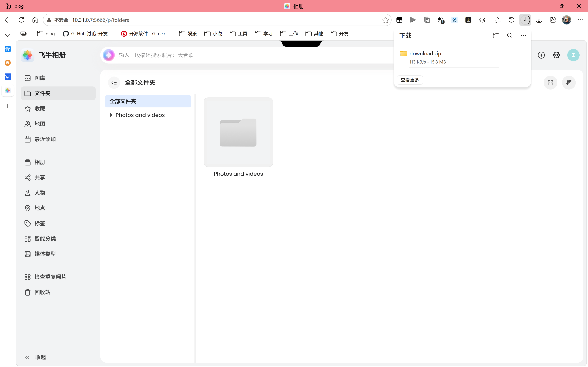This screenshot has height=367, width=588.
Task: Collapse the sidebar with 收起
Action: (35, 357)
